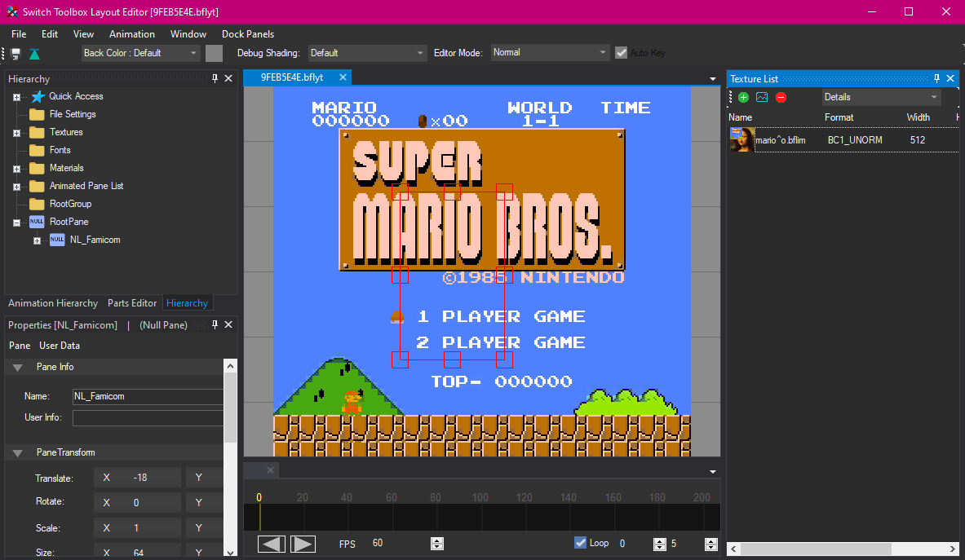Pin the Texture List panel
The width and height of the screenshot is (965, 560).
(936, 79)
